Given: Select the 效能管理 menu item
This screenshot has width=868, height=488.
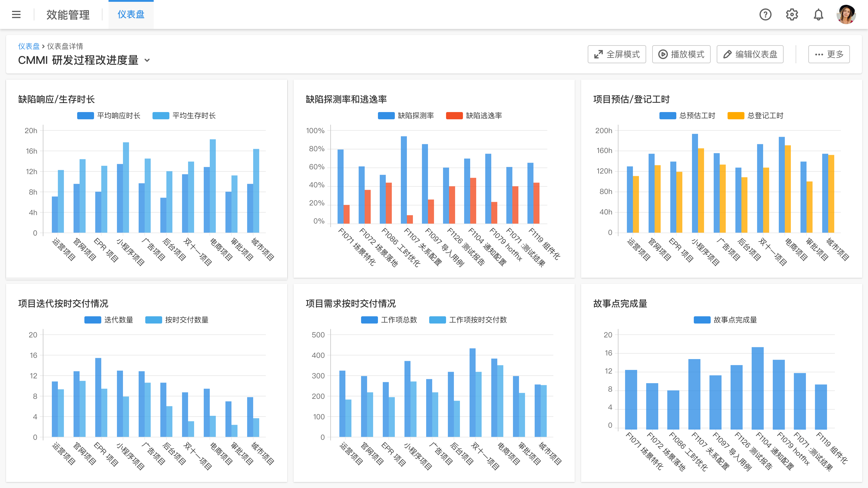Looking at the screenshot, I should pos(68,14).
